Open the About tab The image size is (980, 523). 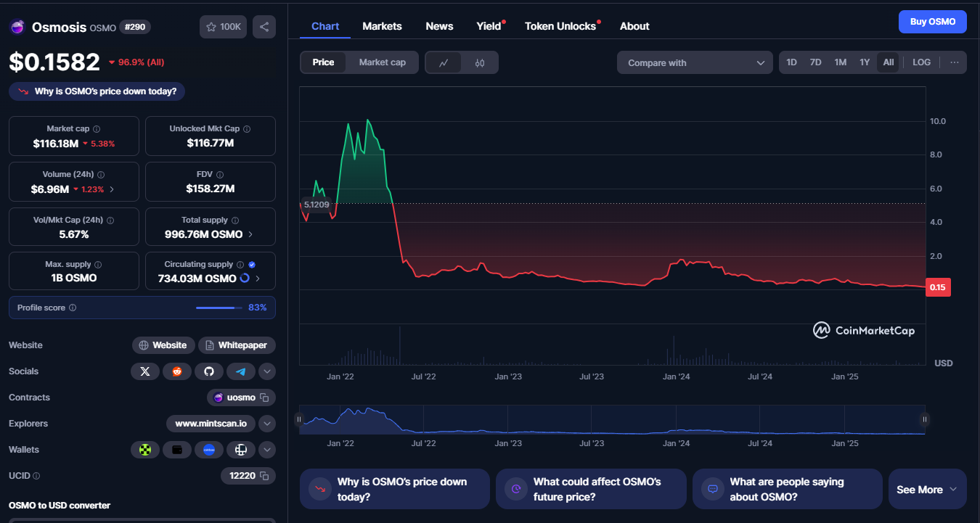[x=634, y=26]
